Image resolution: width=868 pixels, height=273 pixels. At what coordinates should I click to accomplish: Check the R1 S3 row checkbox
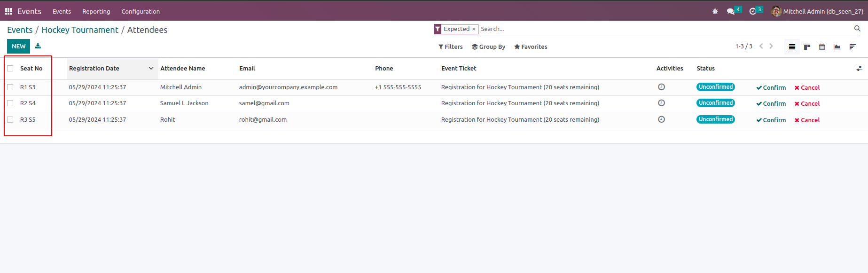[x=10, y=87]
